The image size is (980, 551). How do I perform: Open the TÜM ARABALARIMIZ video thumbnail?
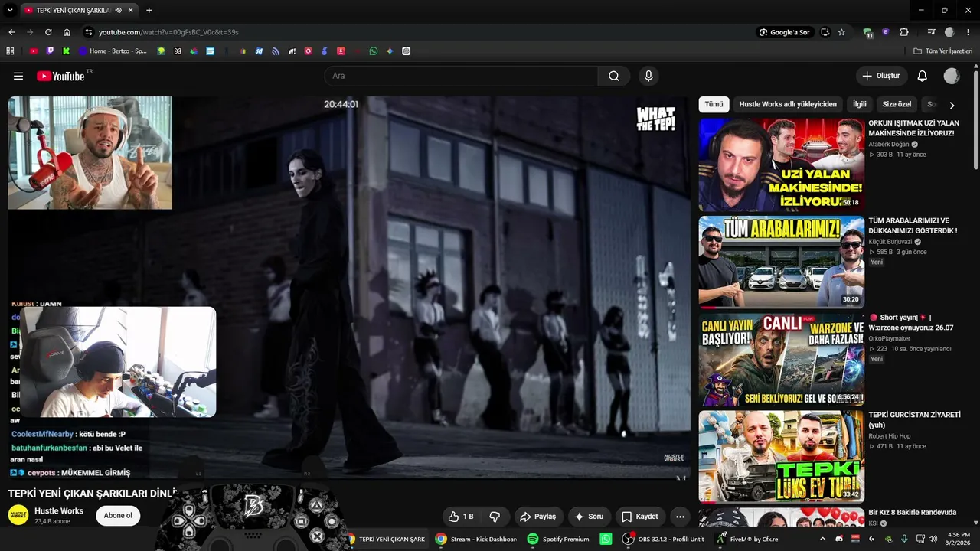[x=782, y=262]
